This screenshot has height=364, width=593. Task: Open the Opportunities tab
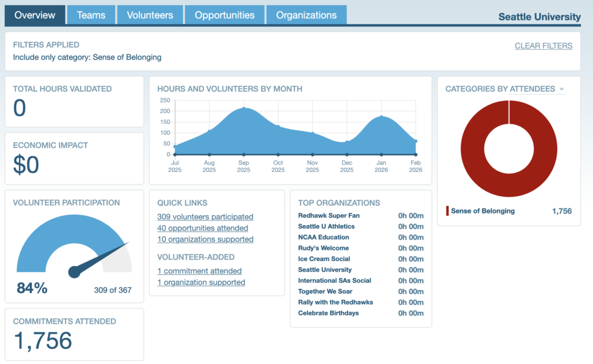(224, 15)
